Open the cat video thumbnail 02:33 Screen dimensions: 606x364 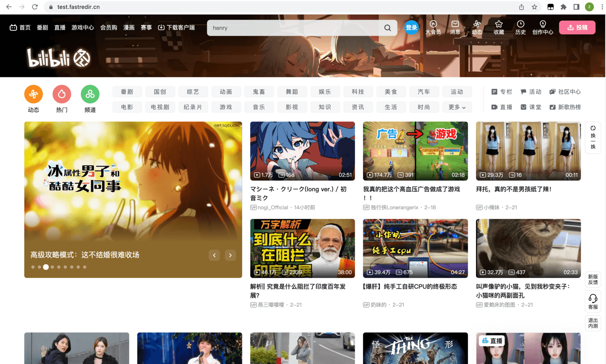pos(528,248)
